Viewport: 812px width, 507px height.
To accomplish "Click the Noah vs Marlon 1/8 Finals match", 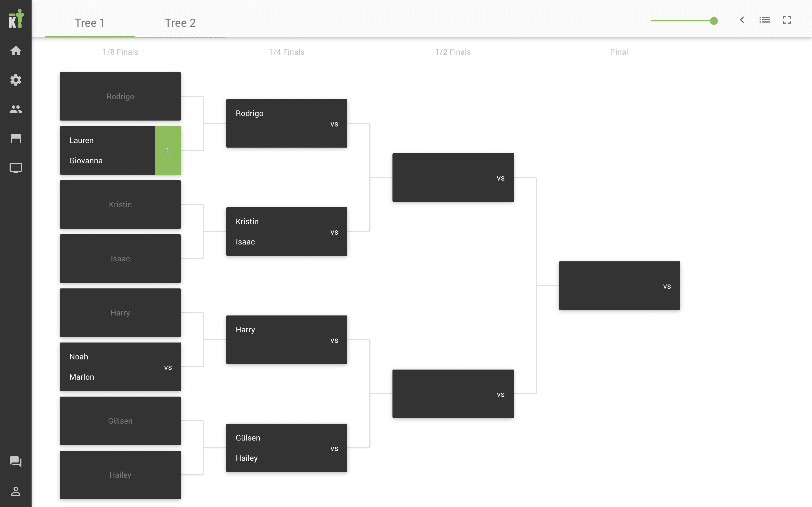I will click(120, 366).
